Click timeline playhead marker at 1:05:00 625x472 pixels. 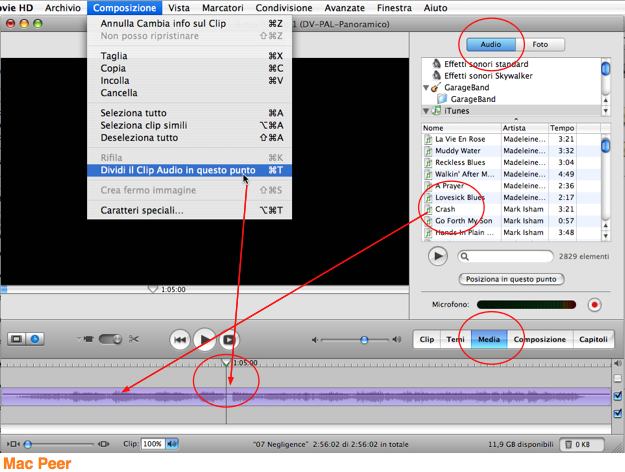point(226,363)
